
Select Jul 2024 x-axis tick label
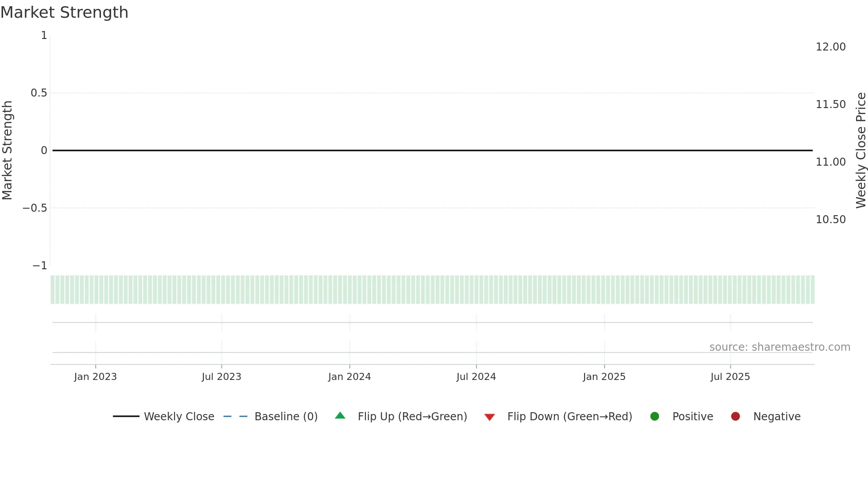click(476, 377)
